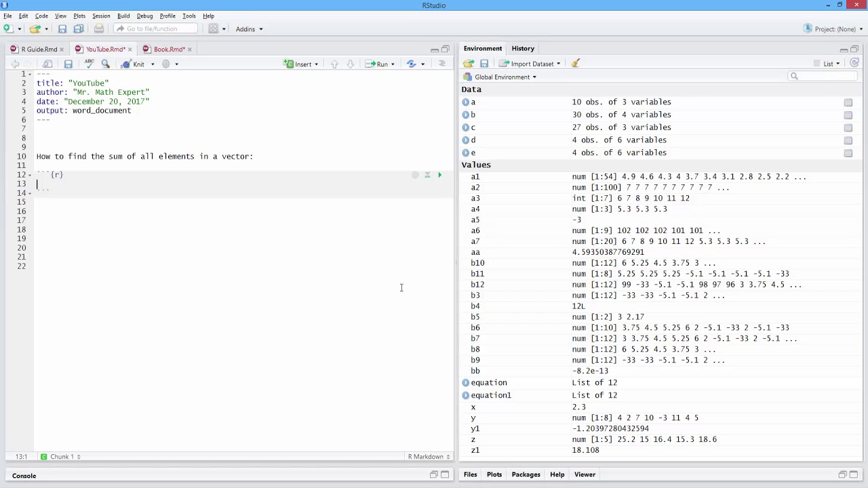Open the File menu
Viewport: 868px width, 488px height.
7,16
